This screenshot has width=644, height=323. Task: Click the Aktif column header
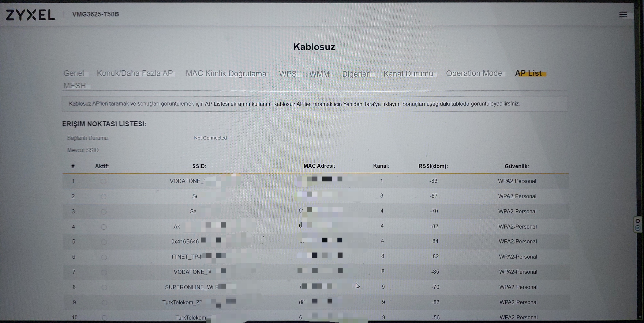102,166
